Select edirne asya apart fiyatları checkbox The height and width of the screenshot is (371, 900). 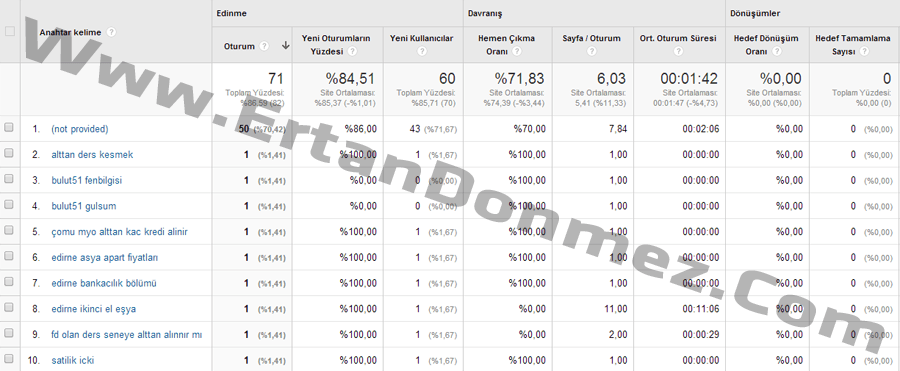[x=9, y=256]
